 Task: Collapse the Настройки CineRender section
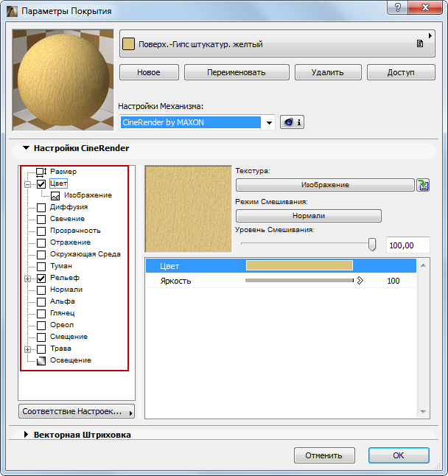pos(27,148)
